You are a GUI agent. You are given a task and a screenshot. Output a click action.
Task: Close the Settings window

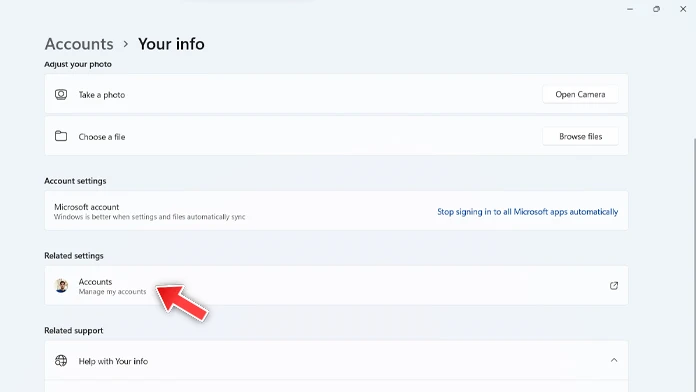[x=683, y=9]
